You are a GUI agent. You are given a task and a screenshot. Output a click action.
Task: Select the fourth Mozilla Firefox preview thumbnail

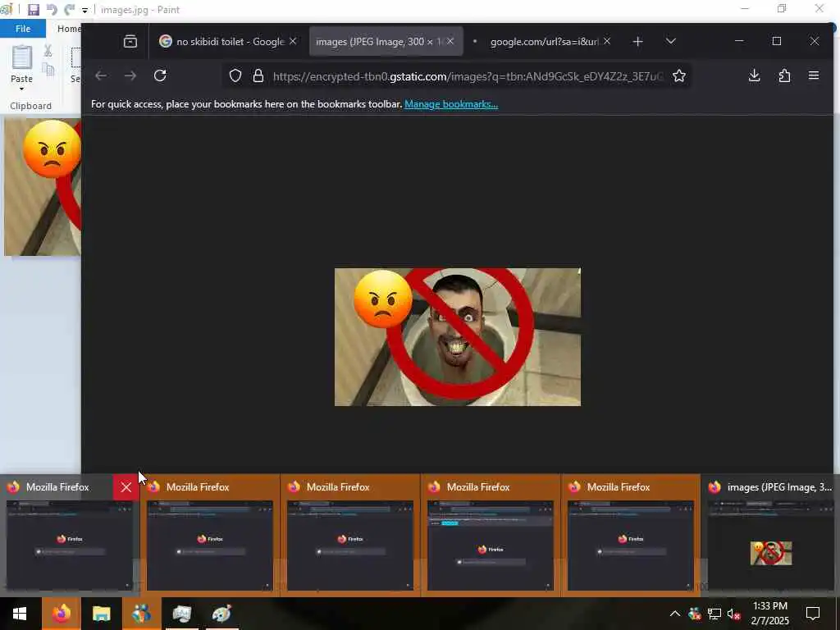pos(491,545)
